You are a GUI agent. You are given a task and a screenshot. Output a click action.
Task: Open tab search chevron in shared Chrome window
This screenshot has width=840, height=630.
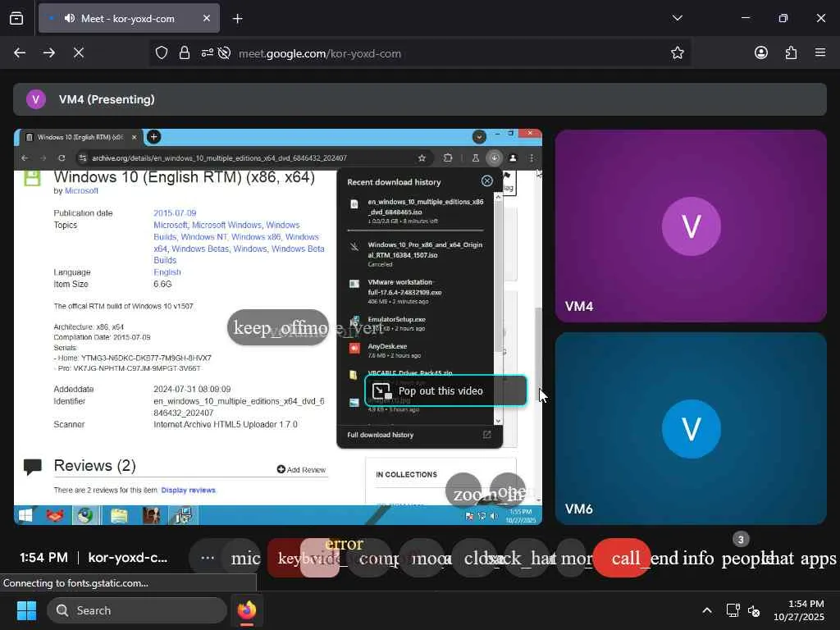coord(479,137)
